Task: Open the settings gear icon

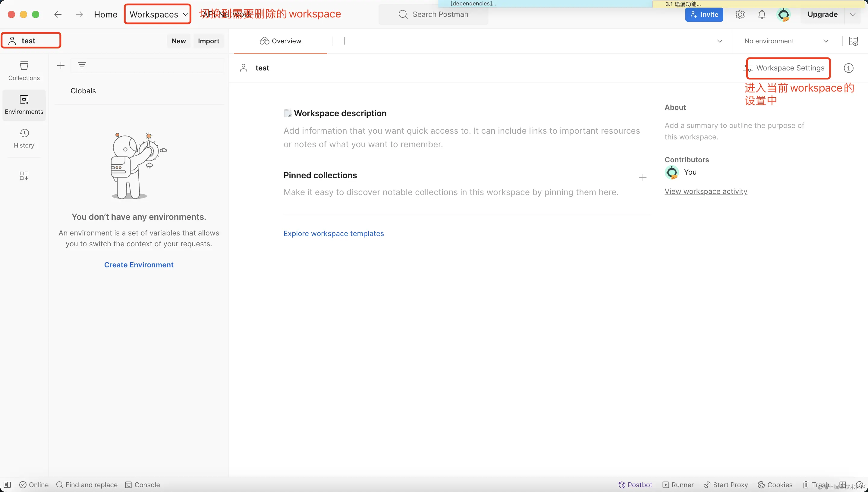Action: [x=740, y=14]
